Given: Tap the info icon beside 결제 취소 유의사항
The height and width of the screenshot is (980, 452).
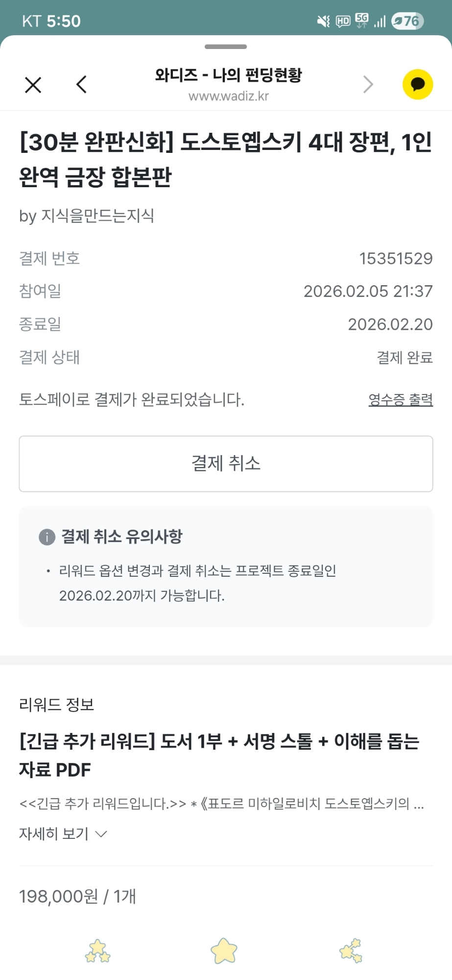Looking at the screenshot, I should point(47,537).
